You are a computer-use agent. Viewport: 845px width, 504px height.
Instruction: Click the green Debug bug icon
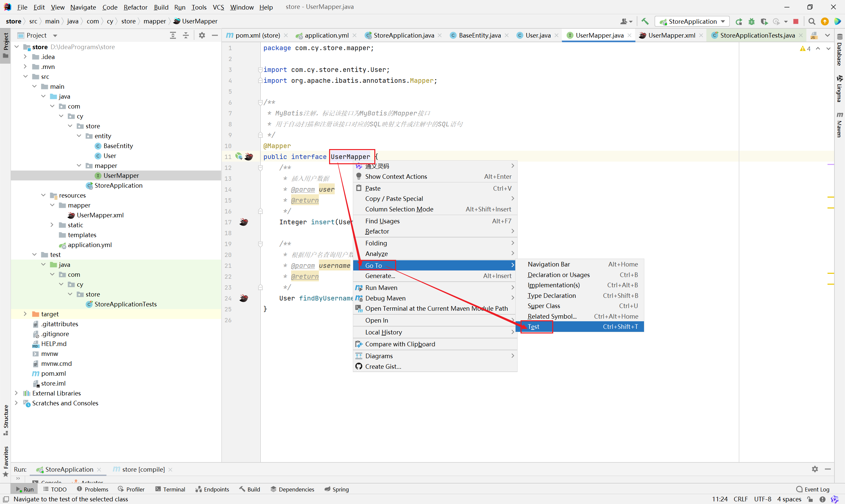(x=751, y=21)
